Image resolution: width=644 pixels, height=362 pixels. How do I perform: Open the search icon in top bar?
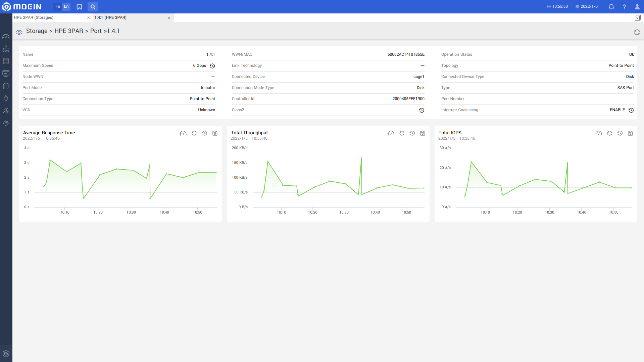pyautogui.click(x=93, y=7)
